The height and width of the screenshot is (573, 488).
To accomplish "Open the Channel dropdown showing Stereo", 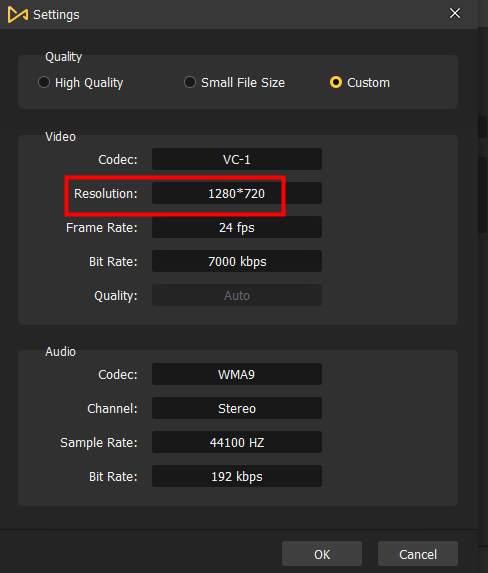I will [x=237, y=408].
